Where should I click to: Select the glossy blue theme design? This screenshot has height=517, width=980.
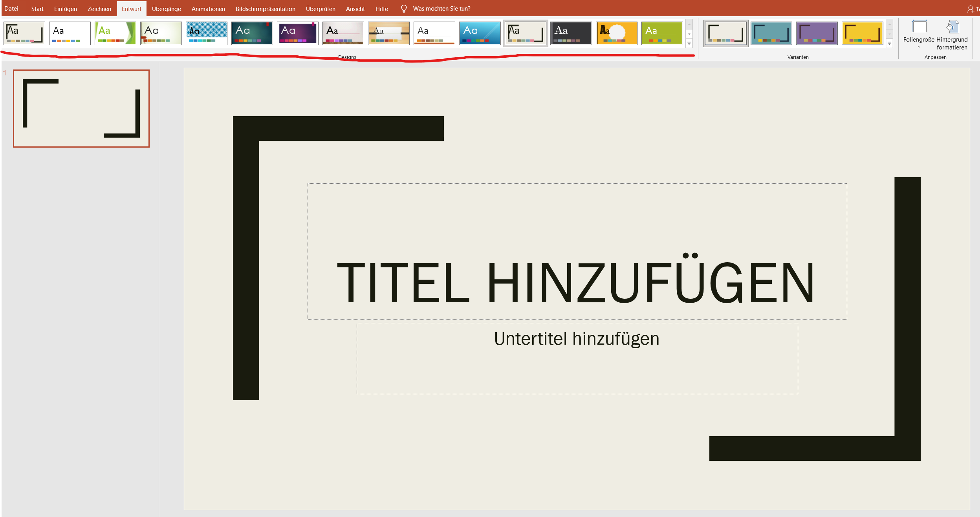pyautogui.click(x=480, y=33)
